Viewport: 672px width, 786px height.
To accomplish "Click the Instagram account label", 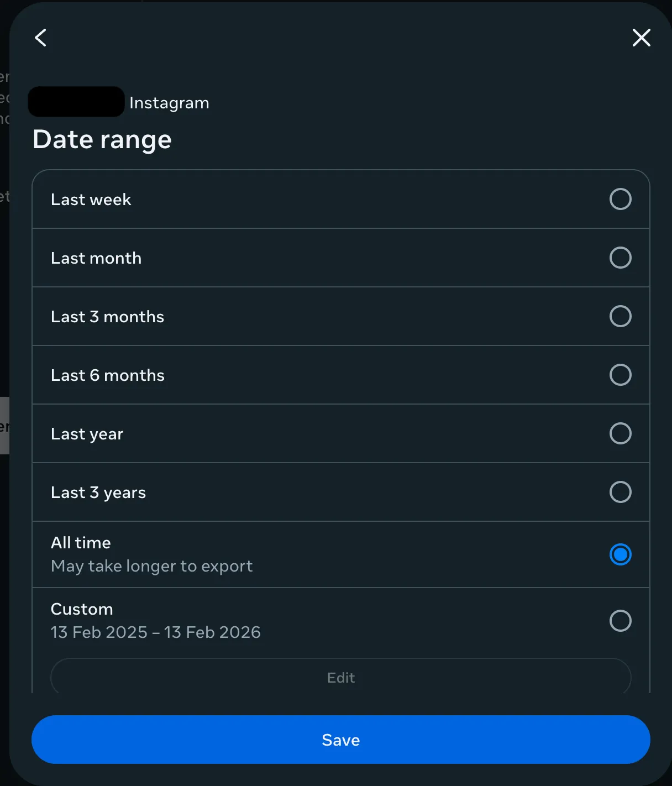I will tap(169, 103).
